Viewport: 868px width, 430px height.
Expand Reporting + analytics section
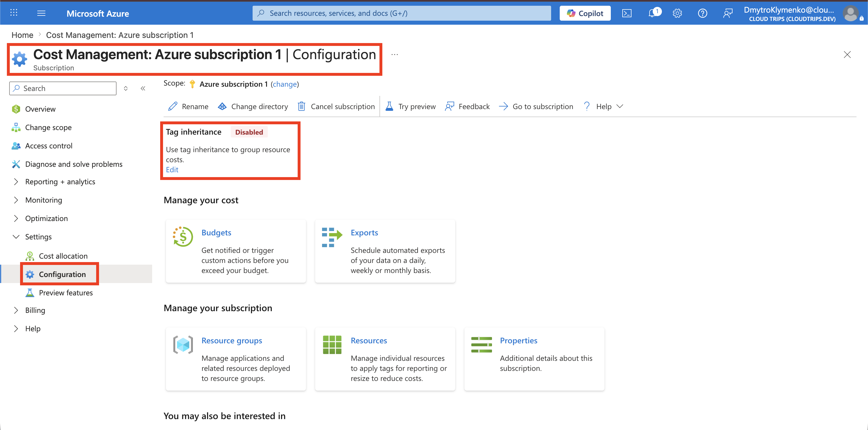point(60,182)
